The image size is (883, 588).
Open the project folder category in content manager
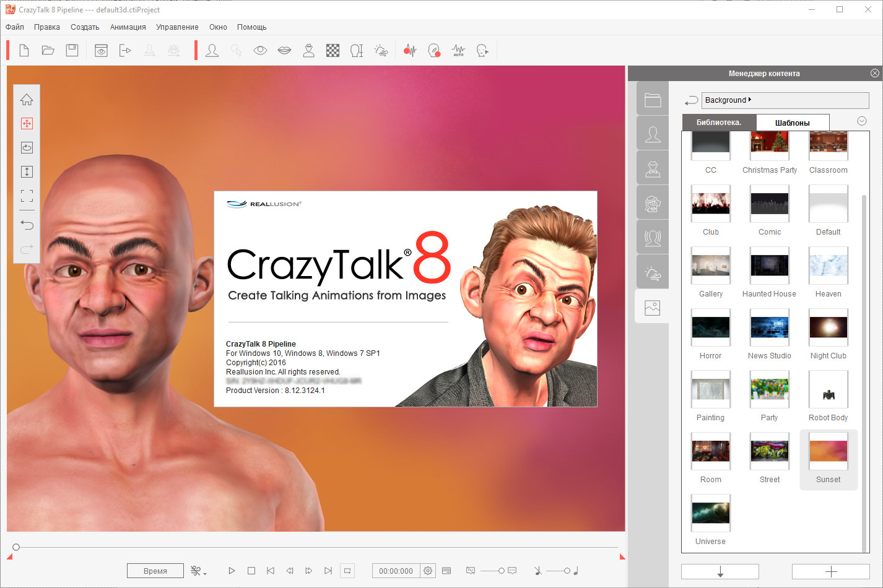click(x=653, y=100)
